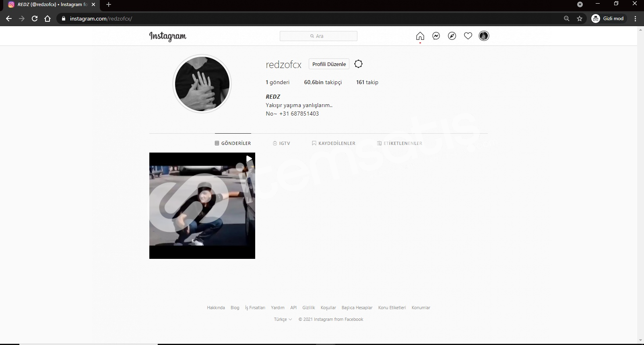View site security lock icon

coord(63,19)
